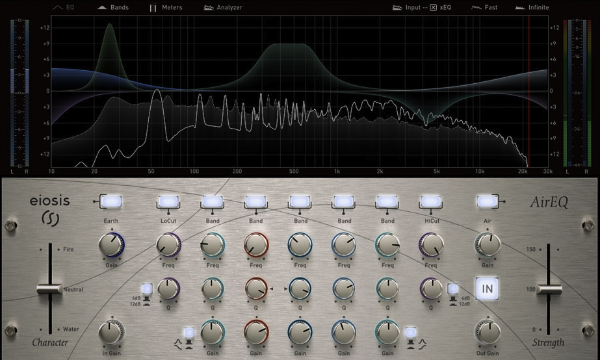Open the Meters tab at top
This screenshot has height=360, width=600.
[x=166, y=7]
